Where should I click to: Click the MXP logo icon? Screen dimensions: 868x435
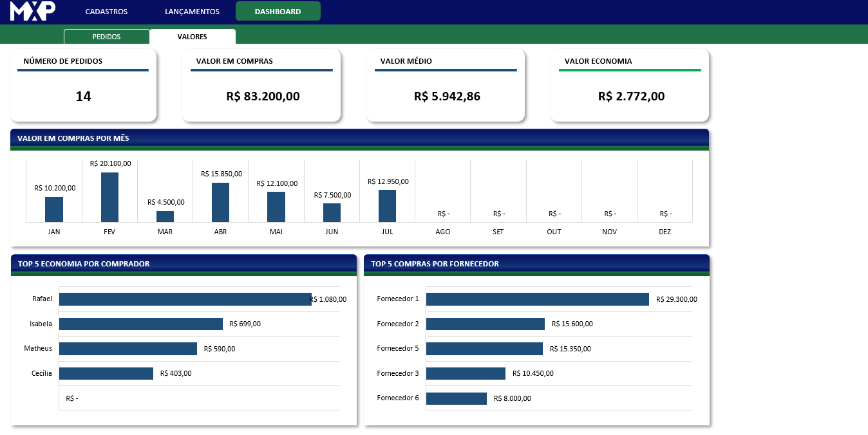pyautogui.click(x=33, y=11)
